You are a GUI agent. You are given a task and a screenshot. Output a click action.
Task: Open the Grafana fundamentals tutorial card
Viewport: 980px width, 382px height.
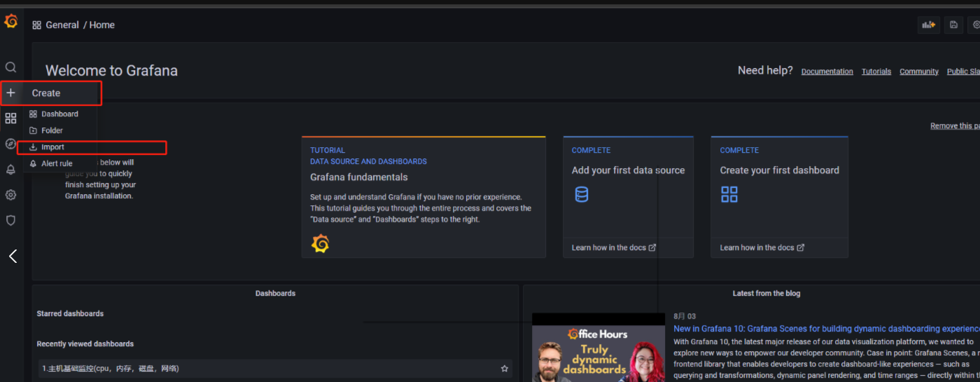coord(423,197)
